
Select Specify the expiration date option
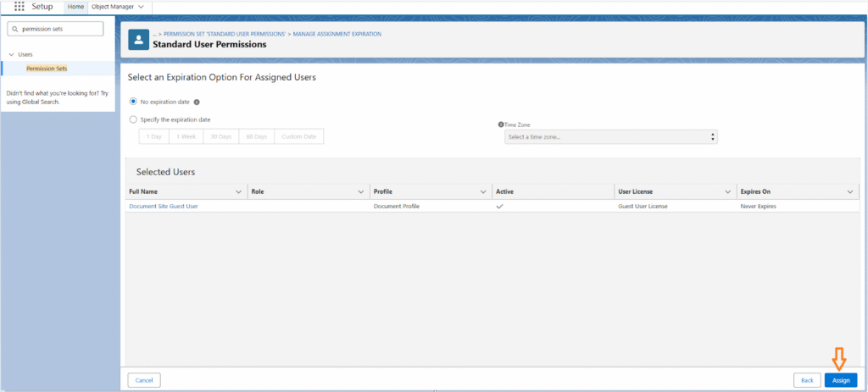click(x=133, y=119)
